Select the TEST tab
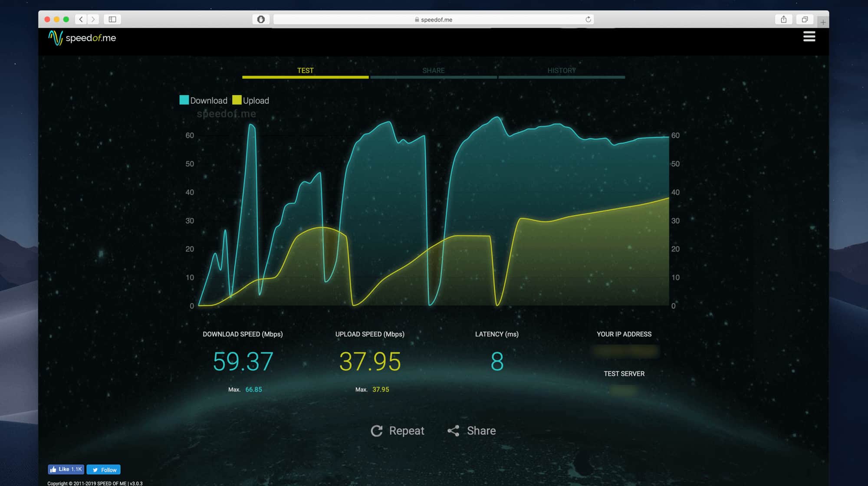This screenshot has height=486, width=868. click(305, 71)
